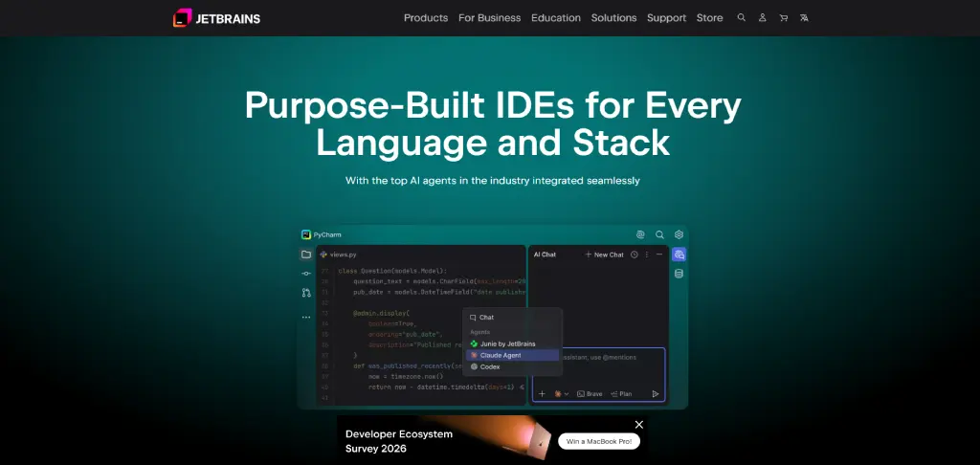Send the chat message arrow icon
Viewport: 980px width, 465px height.
click(655, 394)
